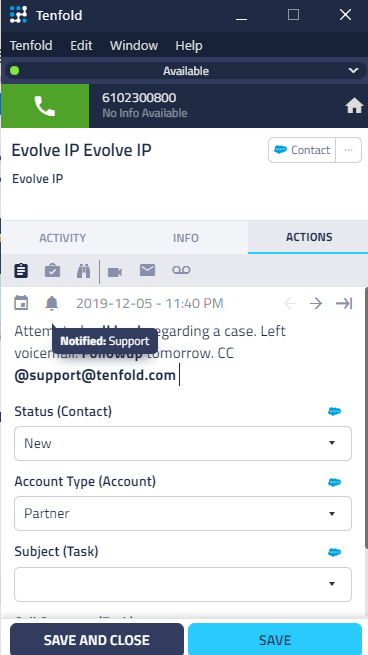This screenshot has width=368, height=655.
Task: Switch to the ACTIVITY tab
Action: [x=63, y=238]
